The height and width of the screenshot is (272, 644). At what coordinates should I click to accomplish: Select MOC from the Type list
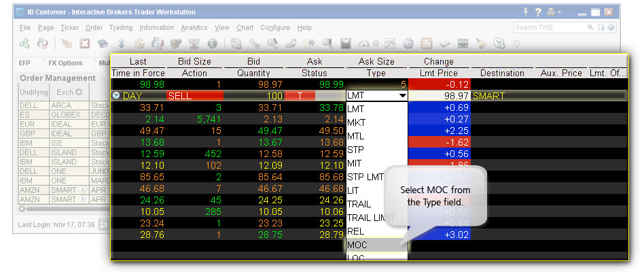click(x=376, y=245)
